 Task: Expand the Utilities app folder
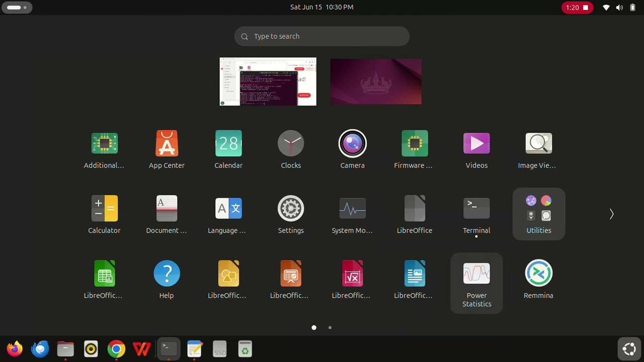tap(538, 215)
